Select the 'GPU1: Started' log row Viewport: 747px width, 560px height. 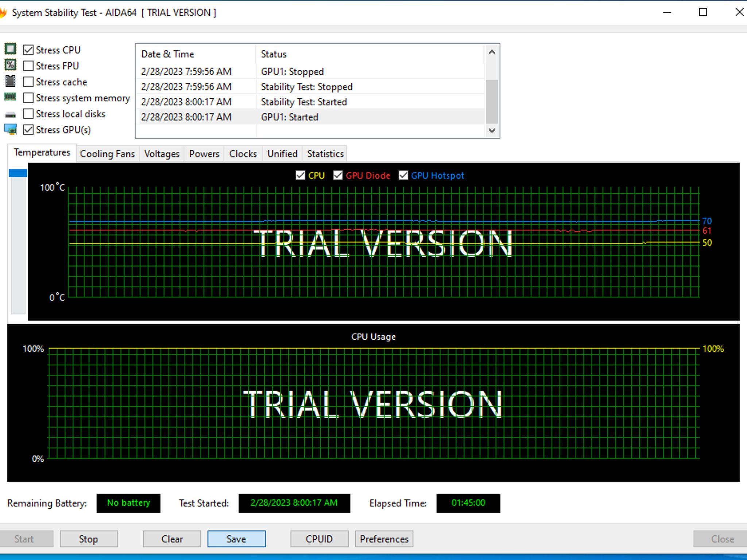[x=311, y=117]
